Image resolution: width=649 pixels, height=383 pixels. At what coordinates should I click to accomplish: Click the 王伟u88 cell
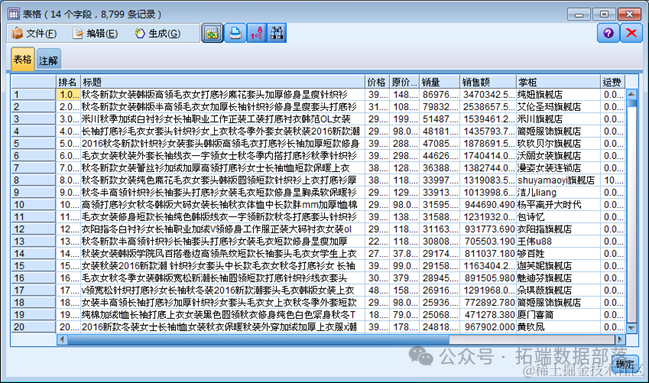tap(558, 241)
